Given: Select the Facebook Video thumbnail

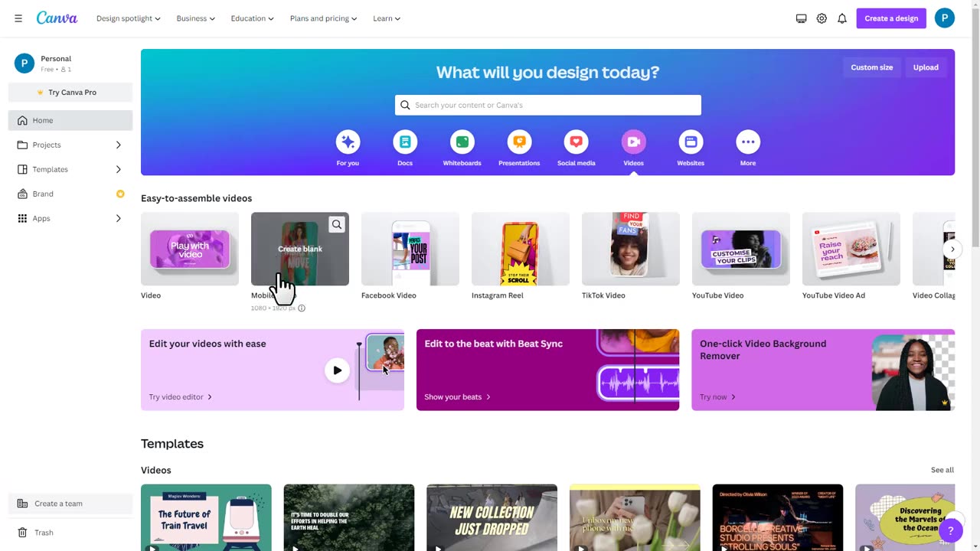Looking at the screenshot, I should coord(410,249).
